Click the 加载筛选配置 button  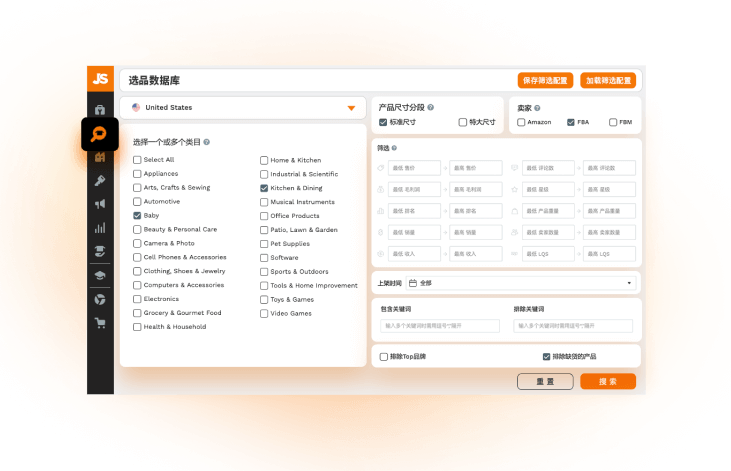[608, 80]
